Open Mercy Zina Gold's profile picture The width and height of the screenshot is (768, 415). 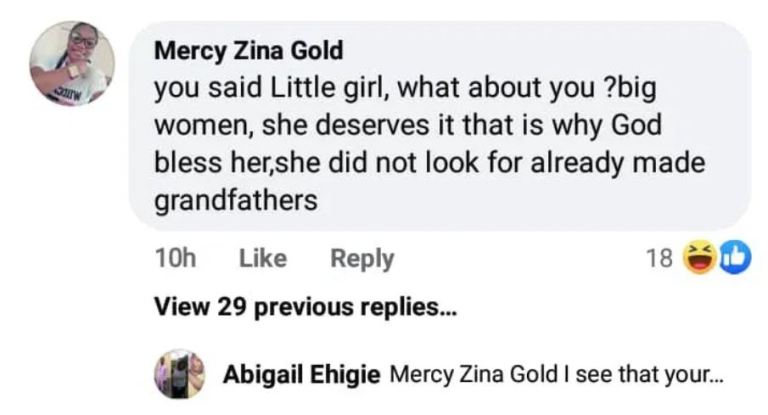point(72,63)
